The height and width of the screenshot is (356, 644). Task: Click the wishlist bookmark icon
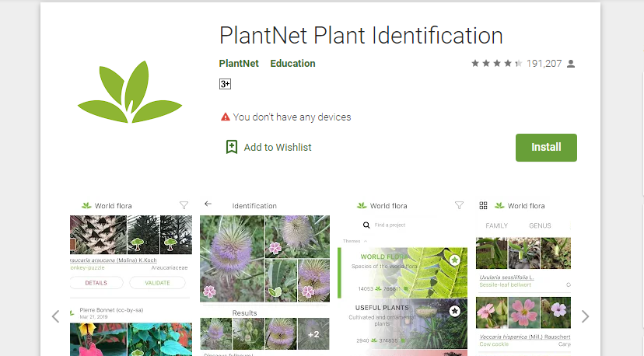click(232, 147)
